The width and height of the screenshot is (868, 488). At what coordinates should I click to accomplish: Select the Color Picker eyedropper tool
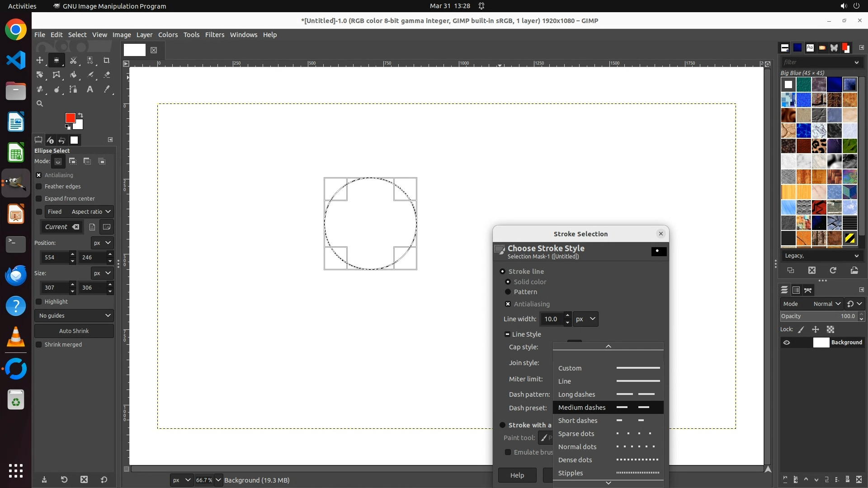coord(107,89)
